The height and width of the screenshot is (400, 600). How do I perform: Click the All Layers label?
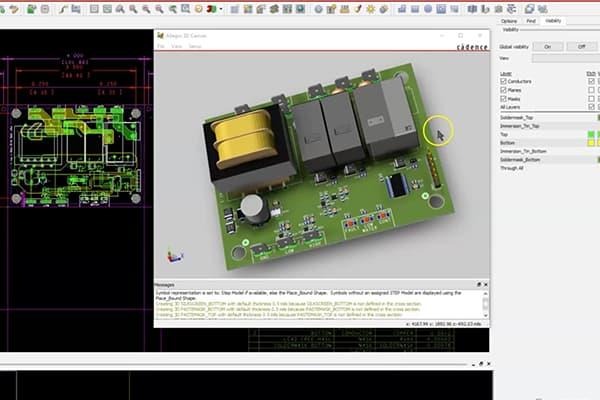pyautogui.click(x=510, y=107)
